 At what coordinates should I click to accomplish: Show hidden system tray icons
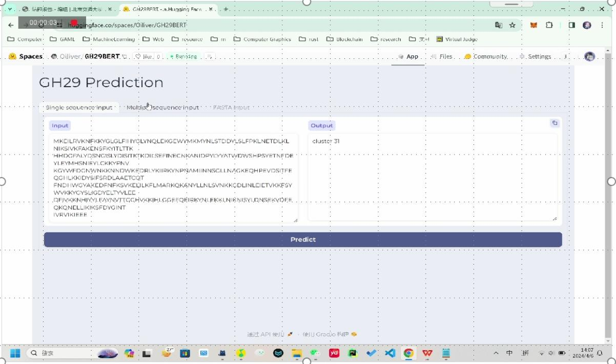coord(496,353)
